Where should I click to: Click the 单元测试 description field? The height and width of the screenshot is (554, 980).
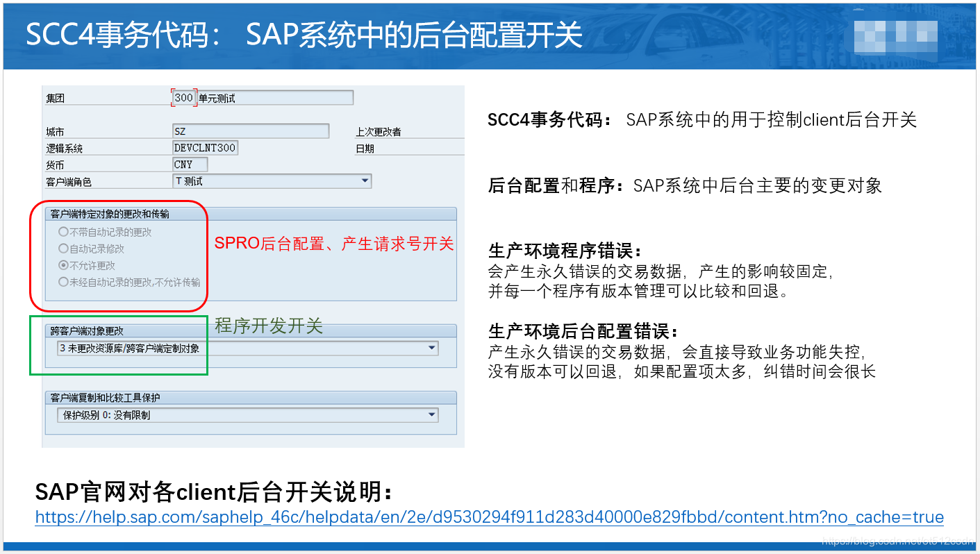275,98
